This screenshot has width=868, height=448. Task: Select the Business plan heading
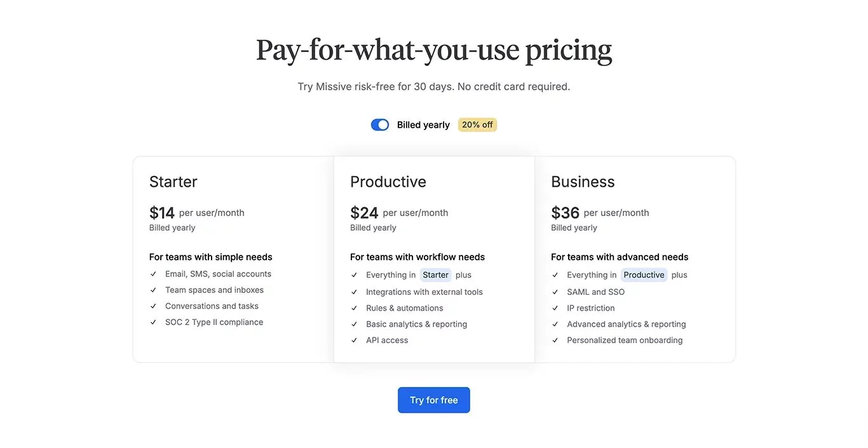(x=583, y=182)
